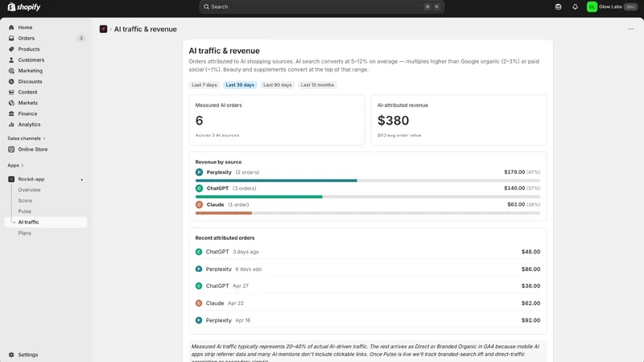The height and width of the screenshot is (362, 644).
Task: Click Perplexity icon in Revenue by source
Action: click(x=199, y=172)
